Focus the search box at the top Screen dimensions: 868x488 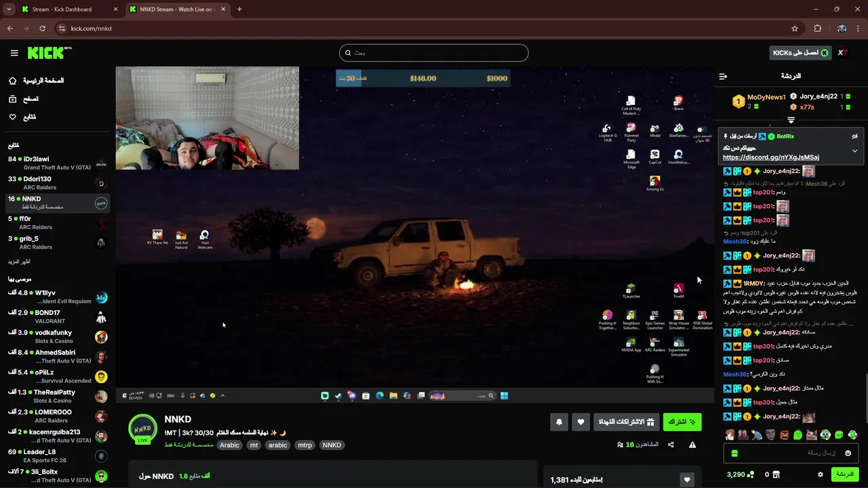click(434, 53)
